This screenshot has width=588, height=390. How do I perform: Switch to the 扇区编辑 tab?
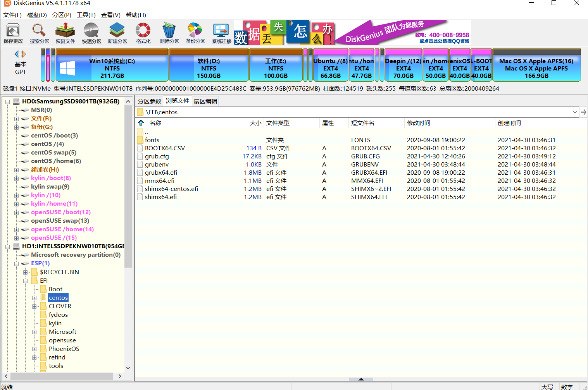[205, 101]
